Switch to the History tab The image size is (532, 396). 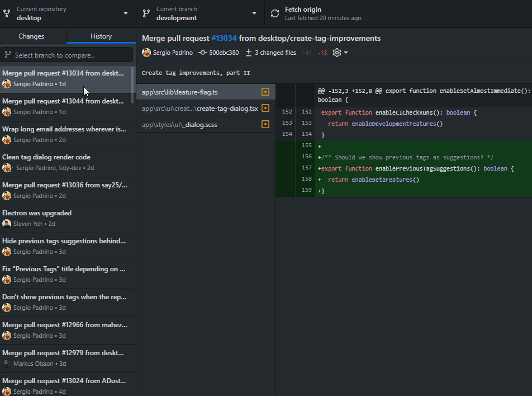click(101, 36)
